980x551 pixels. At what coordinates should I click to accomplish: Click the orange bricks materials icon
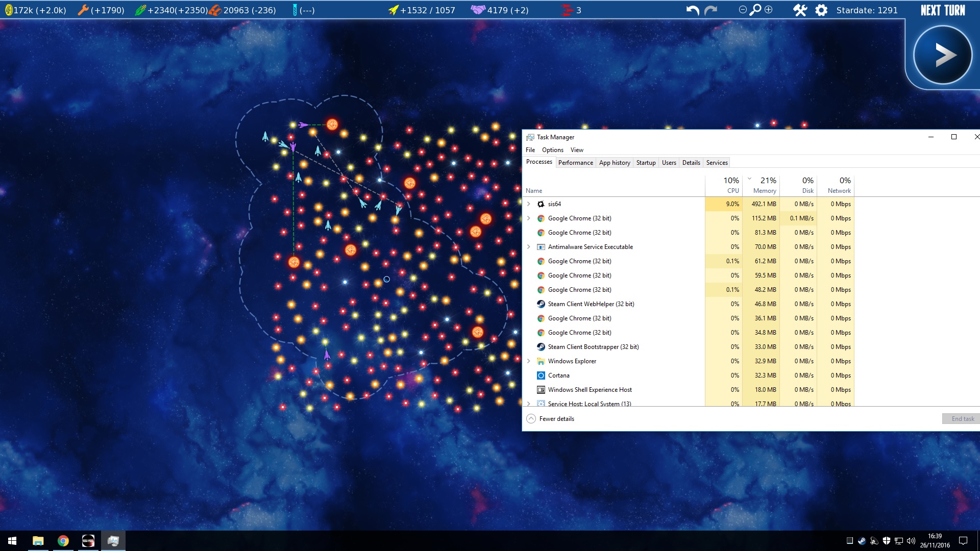(215, 10)
